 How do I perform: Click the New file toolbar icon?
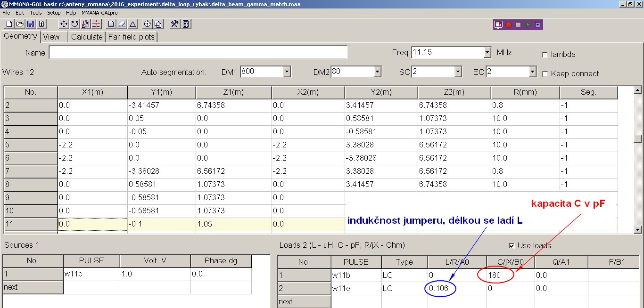(8, 24)
